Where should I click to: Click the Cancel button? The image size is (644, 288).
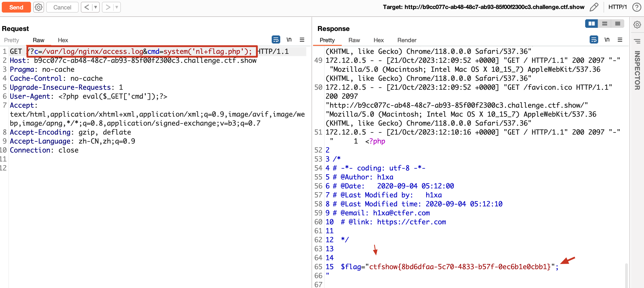pos(62,7)
